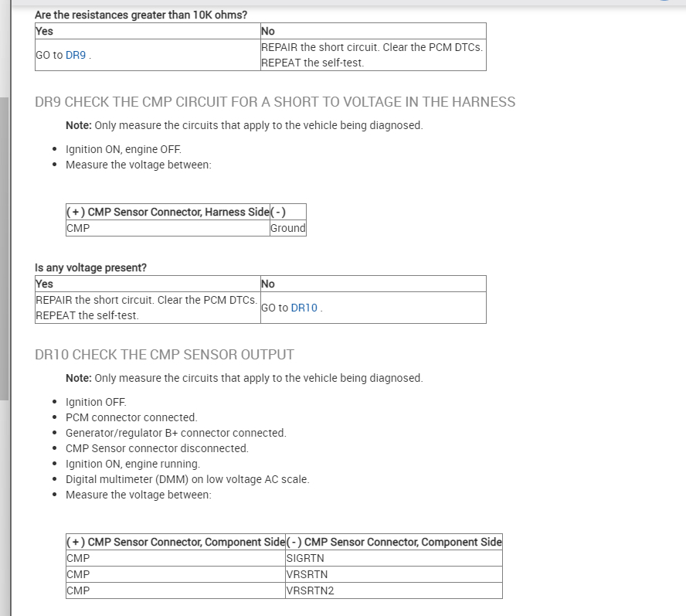Click the "Is any voltage present?" question
The image size is (686, 616).
[x=91, y=267]
